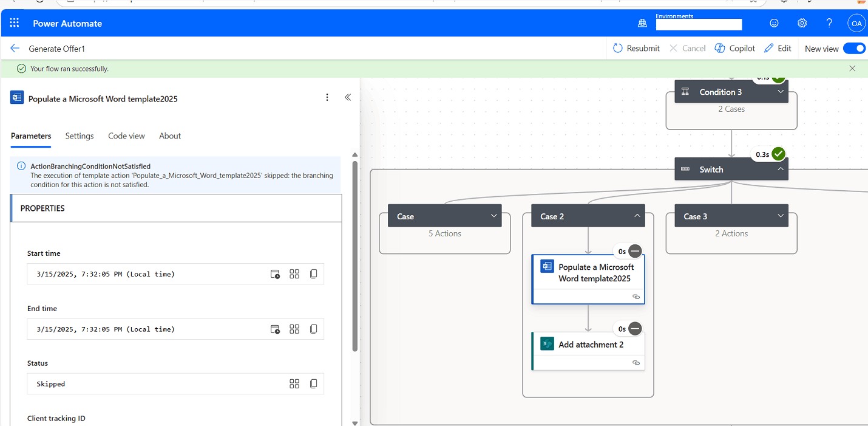The height and width of the screenshot is (426, 868).
Task: Click the Start time value field
Action: click(175, 274)
